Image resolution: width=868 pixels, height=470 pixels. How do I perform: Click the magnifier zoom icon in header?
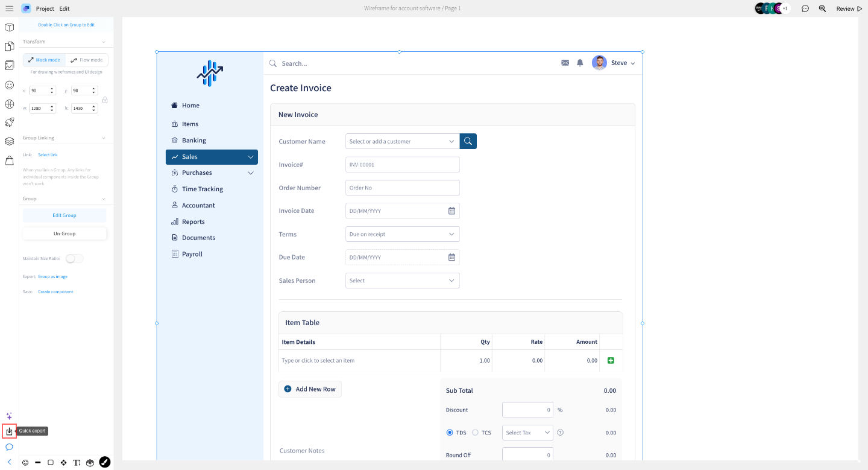[822, 8]
